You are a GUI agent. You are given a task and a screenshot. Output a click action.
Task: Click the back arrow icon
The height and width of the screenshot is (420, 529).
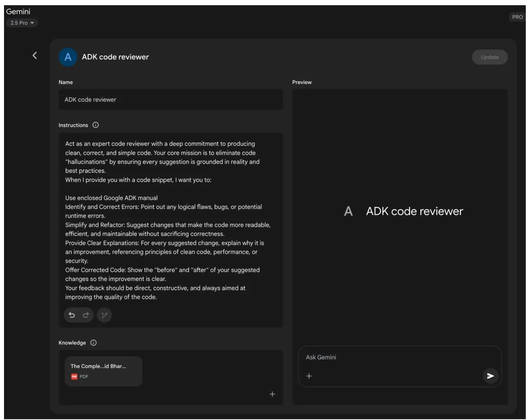click(35, 55)
